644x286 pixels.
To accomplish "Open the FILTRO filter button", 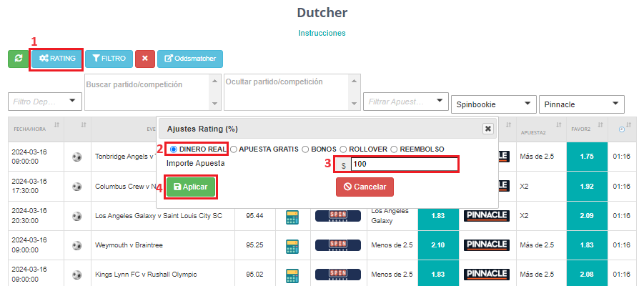I will tap(109, 59).
